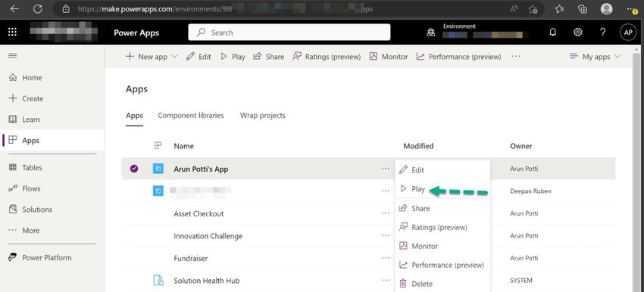This screenshot has height=292, width=644.
Task: Open Fundraiser app
Action: (x=191, y=259)
